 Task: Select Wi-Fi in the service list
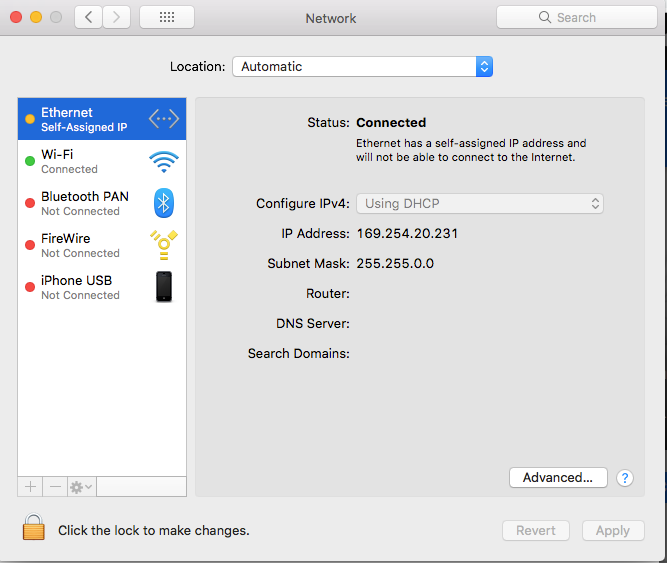[x=80, y=161]
